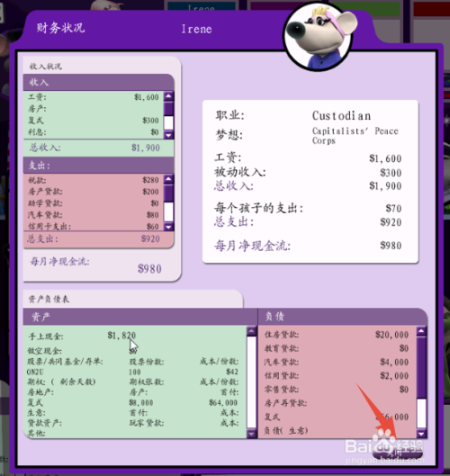Click the 负债 header bar
Screen dimensions: 450x476
(x=343, y=317)
